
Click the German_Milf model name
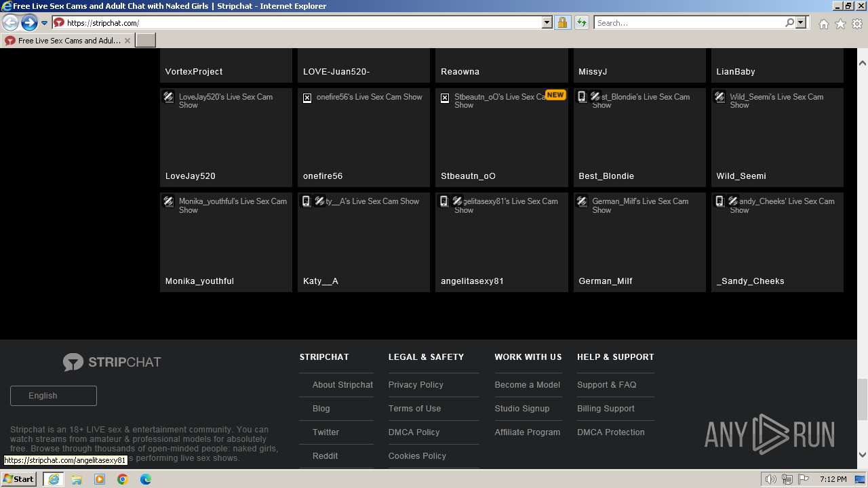point(606,281)
